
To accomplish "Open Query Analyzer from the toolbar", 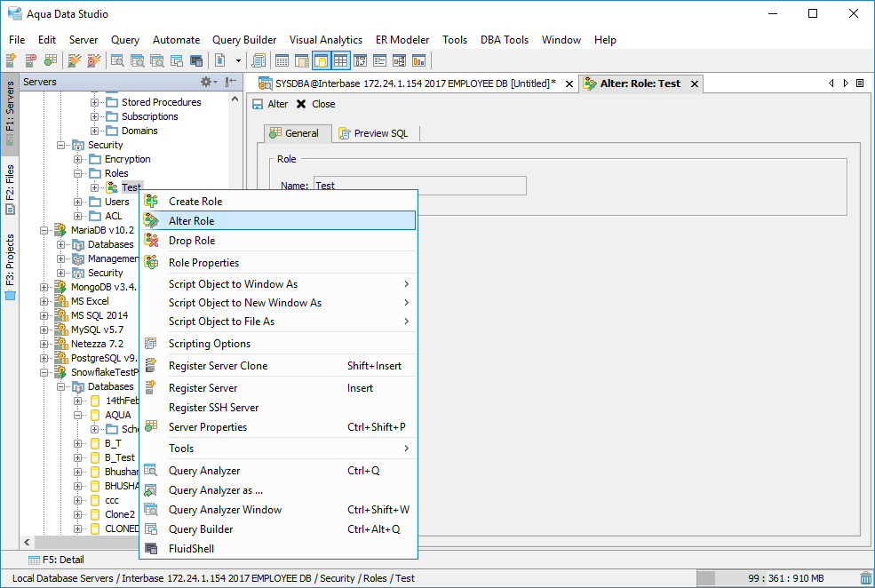I will click(117, 60).
